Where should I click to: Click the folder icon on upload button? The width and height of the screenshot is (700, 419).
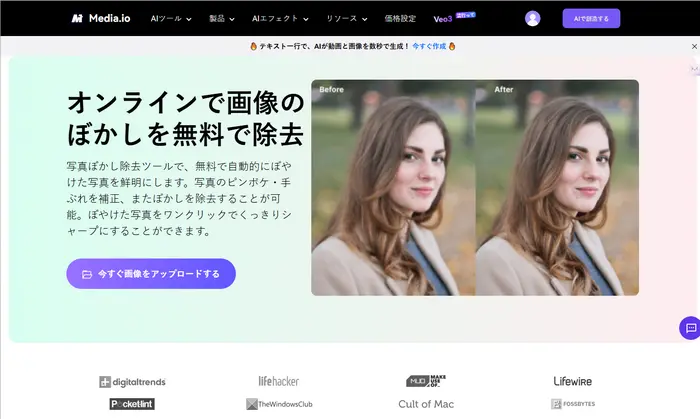(87, 274)
